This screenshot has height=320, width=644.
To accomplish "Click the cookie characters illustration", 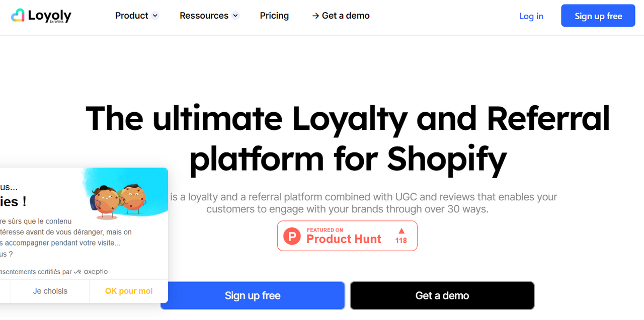I will 118,201.
